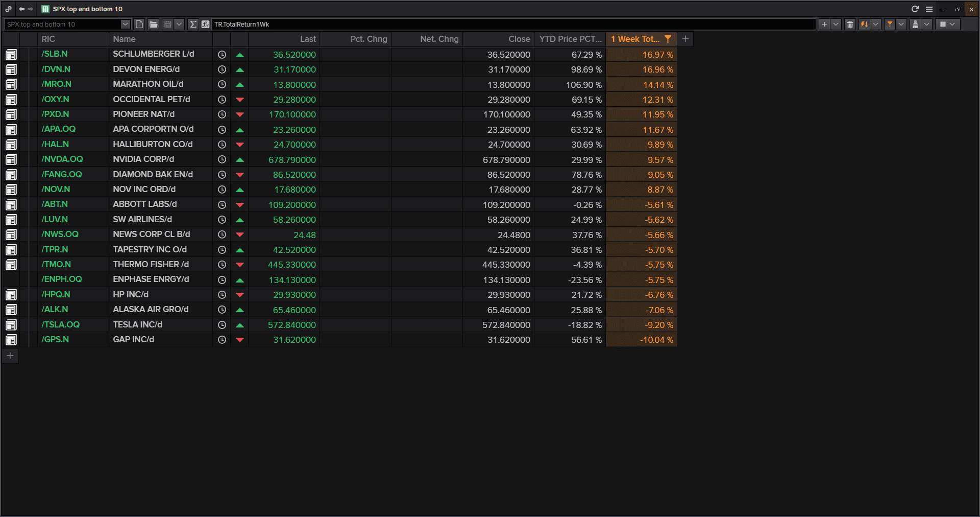This screenshot has height=517, width=980.
Task: Click the news icon for SLB.N row
Action: [x=11, y=55]
